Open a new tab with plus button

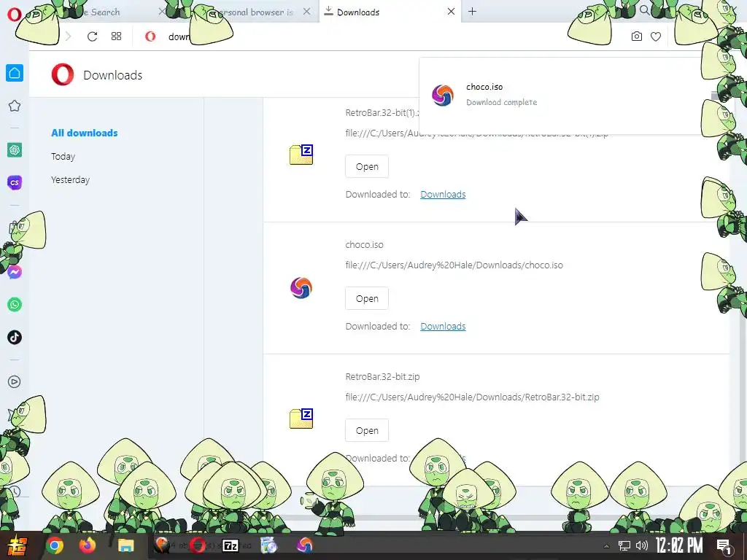point(472,12)
